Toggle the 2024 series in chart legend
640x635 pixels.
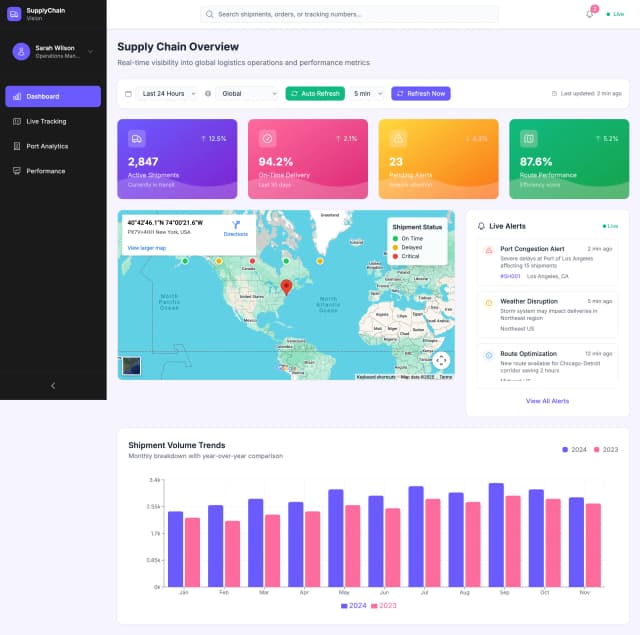tap(574, 450)
